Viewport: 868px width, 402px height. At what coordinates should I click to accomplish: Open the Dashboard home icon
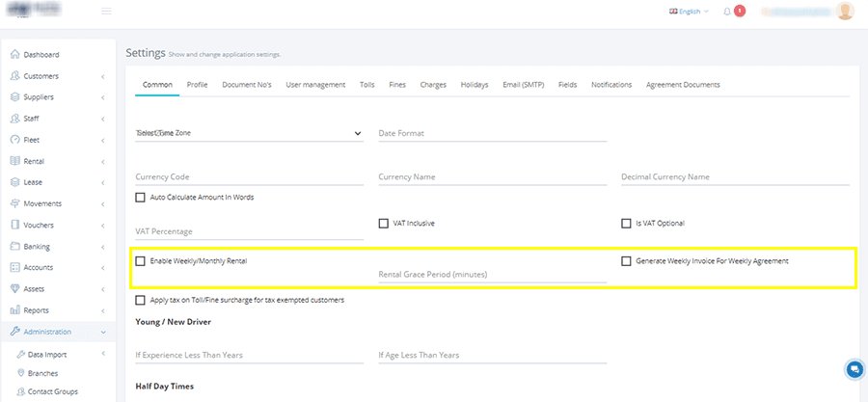coord(15,55)
